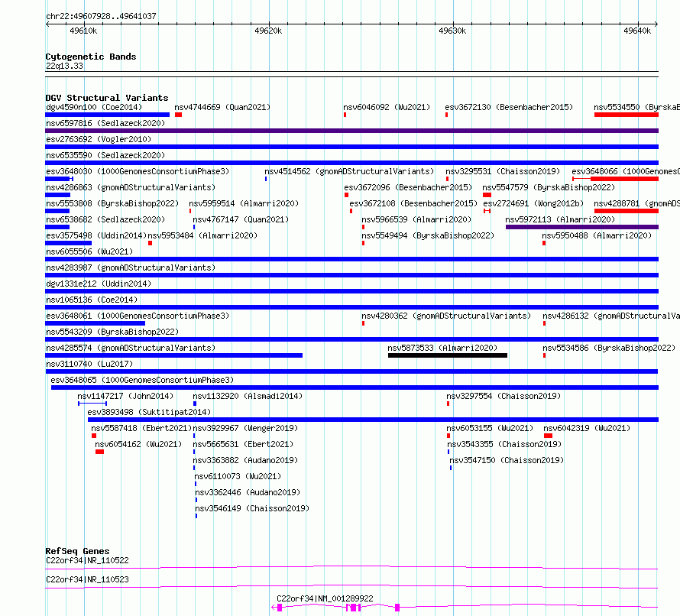Select nsv5953484 (Almarri2020) label
This screenshot has height=616, width=680.
pos(203,235)
